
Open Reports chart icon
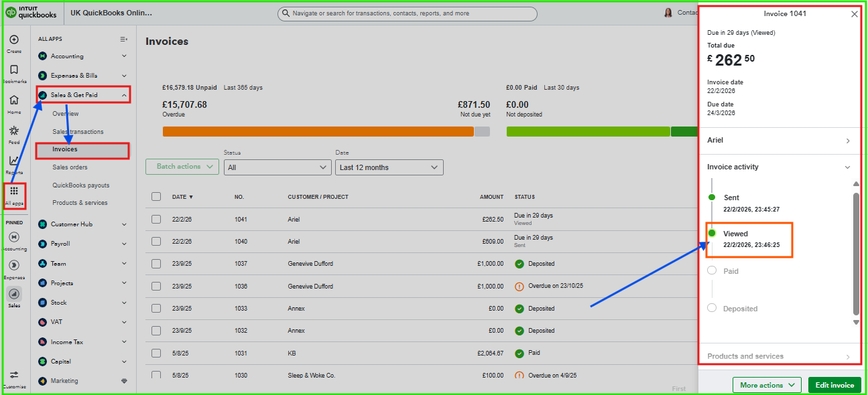(14, 161)
